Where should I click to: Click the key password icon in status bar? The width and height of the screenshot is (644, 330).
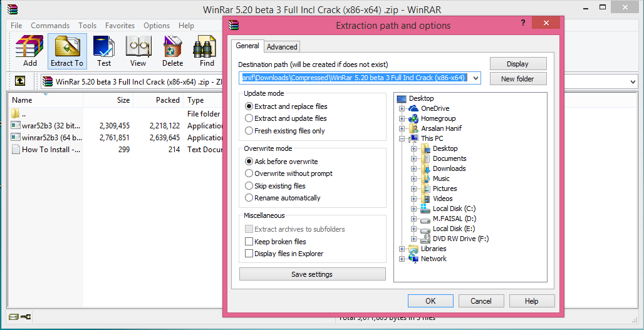click(26, 317)
